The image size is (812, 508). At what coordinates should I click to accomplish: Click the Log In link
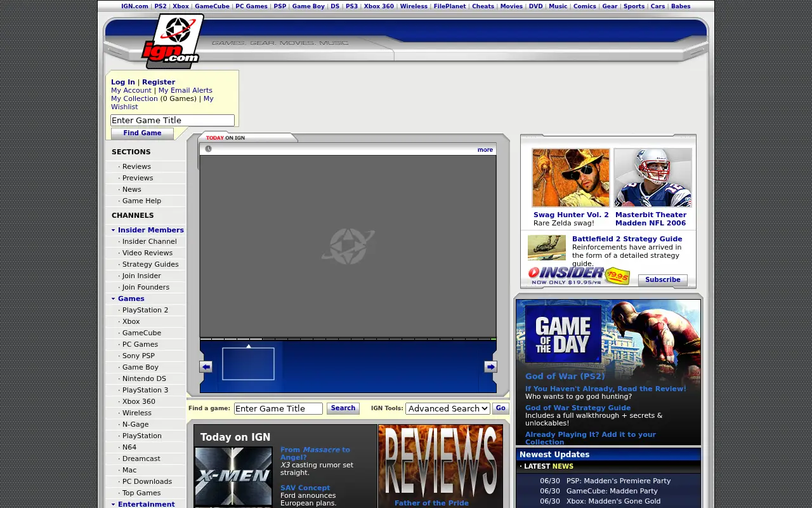(123, 82)
